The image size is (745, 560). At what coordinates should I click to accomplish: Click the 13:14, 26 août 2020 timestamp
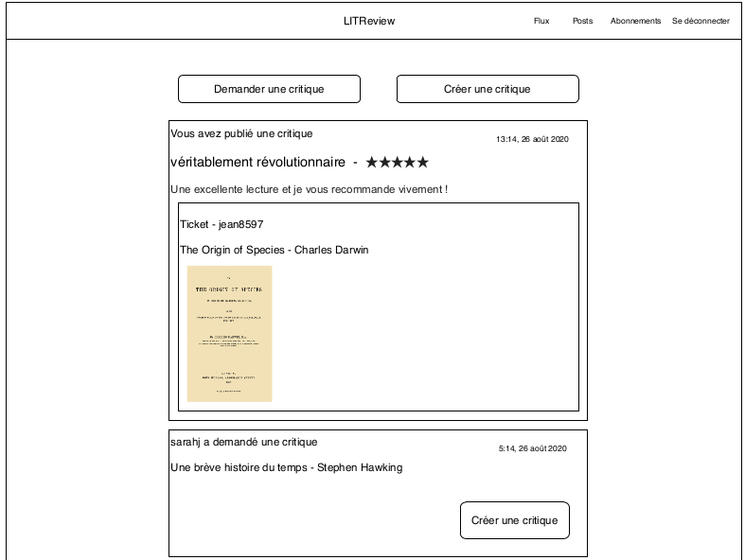532,139
